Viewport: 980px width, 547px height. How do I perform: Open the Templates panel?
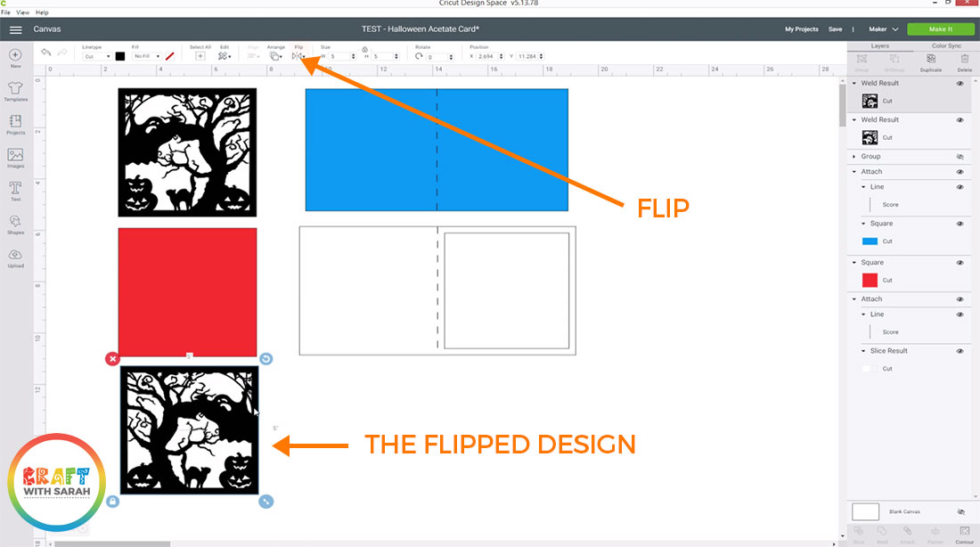[16, 91]
